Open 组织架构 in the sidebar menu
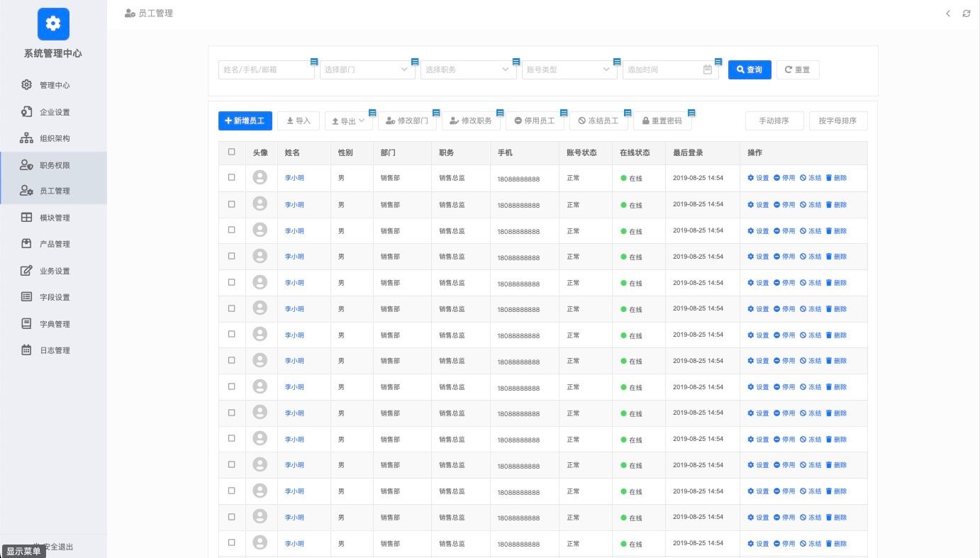This screenshot has width=980, height=558. tap(54, 138)
